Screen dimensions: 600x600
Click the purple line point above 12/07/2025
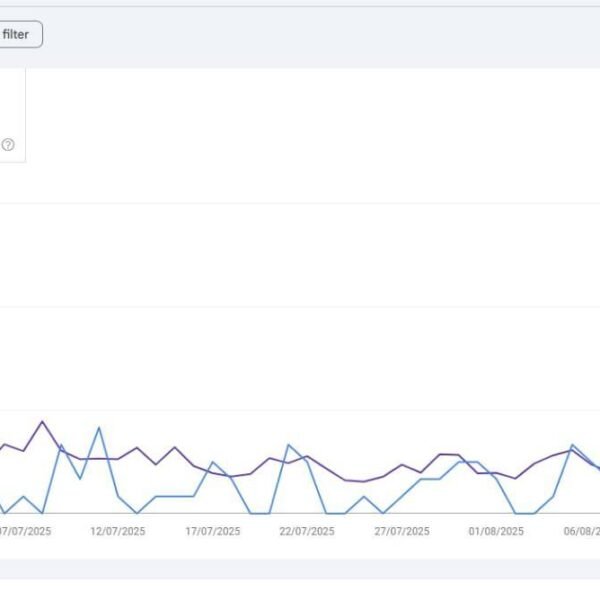pyautogui.click(x=118, y=459)
